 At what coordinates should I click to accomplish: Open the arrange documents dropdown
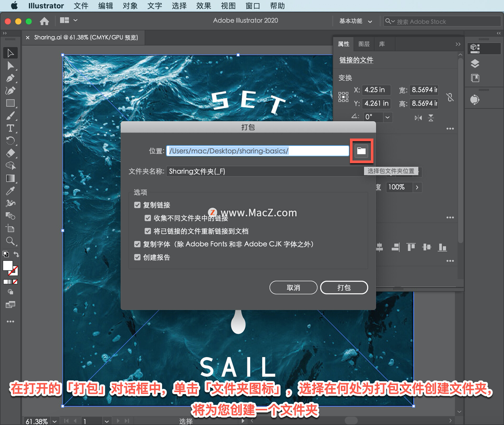(x=68, y=20)
